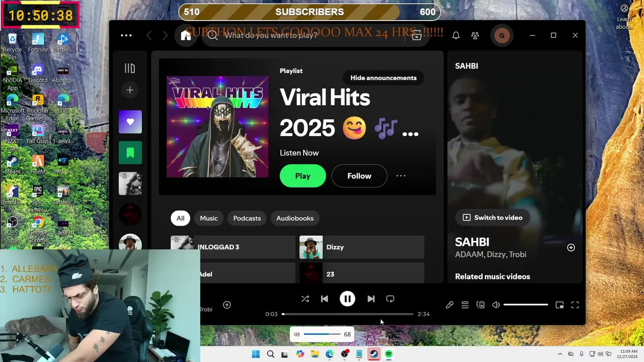Image resolution: width=644 pixels, height=362 pixels.
Task: Open the Adel tile
Action: [248, 274]
